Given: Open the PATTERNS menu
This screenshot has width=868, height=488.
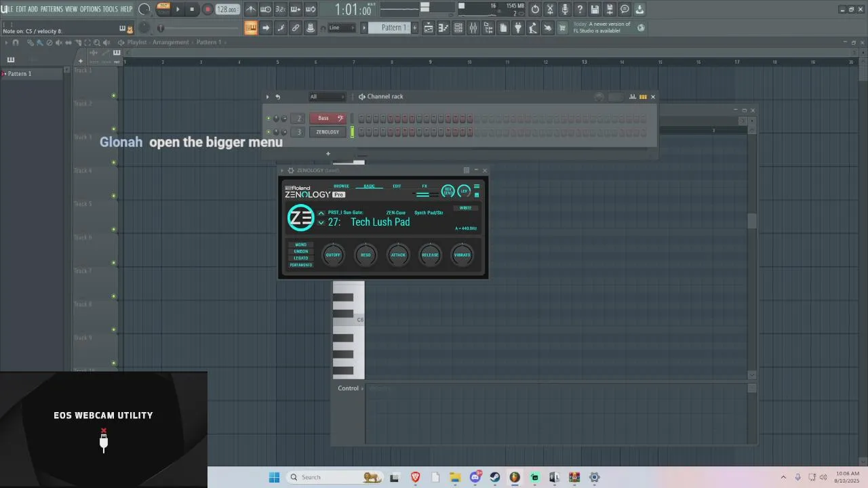Looking at the screenshot, I should (x=52, y=9).
